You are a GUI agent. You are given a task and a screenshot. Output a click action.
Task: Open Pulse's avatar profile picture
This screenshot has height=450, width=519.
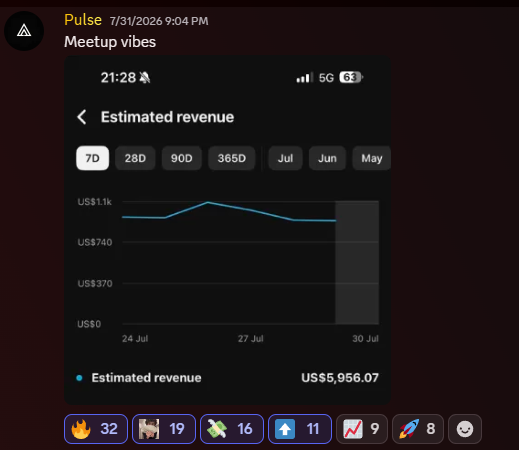pyautogui.click(x=24, y=31)
